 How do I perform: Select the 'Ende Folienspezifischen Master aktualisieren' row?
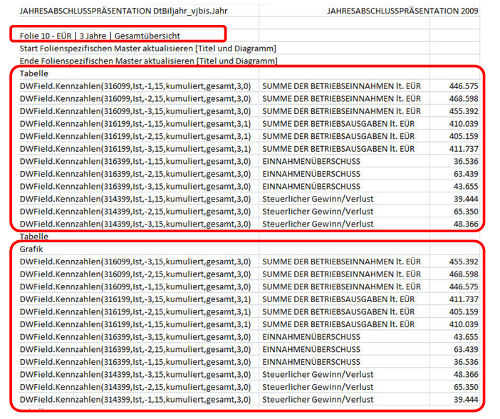(x=148, y=61)
